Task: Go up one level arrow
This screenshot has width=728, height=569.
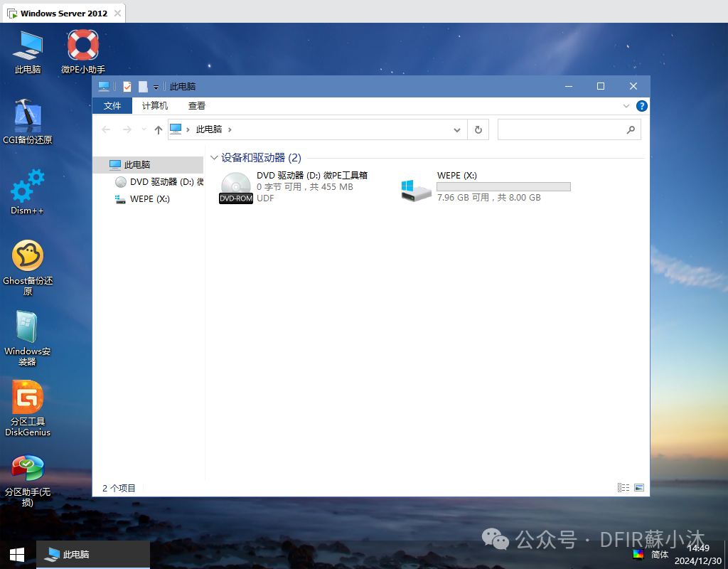Action: coord(159,129)
